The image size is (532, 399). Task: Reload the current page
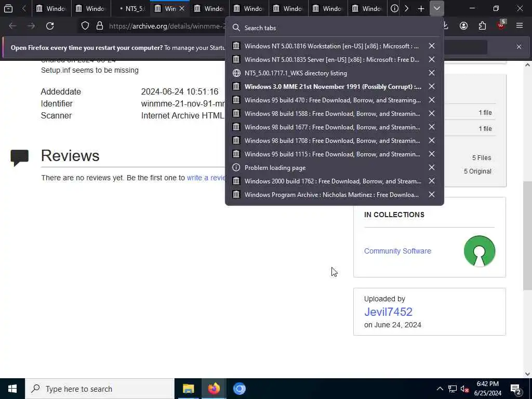pos(50,26)
